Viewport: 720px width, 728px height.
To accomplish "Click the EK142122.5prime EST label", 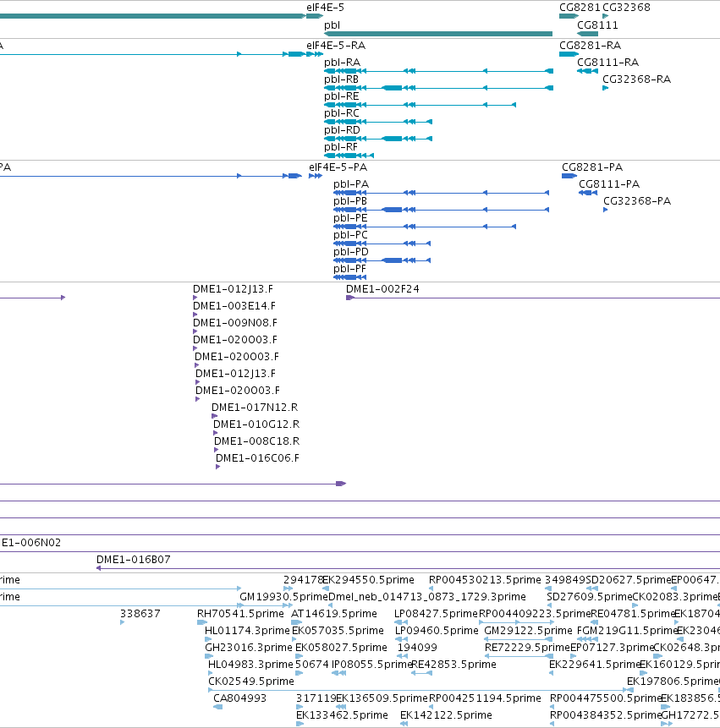I will (x=446, y=715).
